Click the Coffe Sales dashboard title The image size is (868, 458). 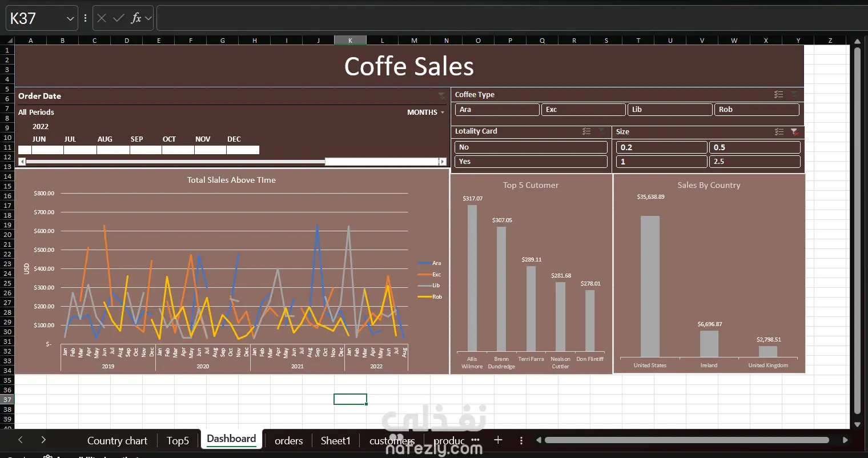click(409, 66)
